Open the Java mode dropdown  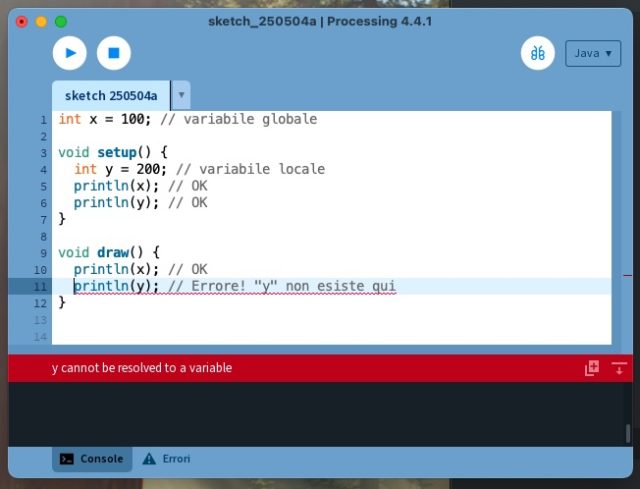(593, 53)
